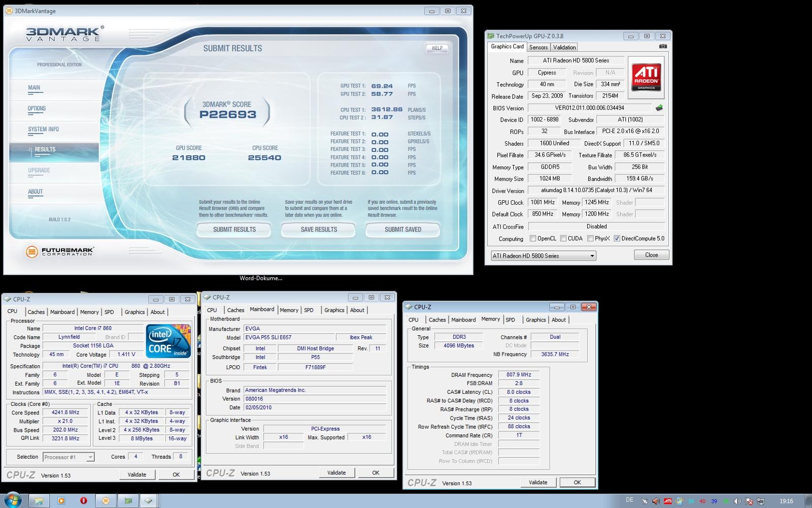Open the ATI Radeon HD 5800 Series dropdown
812x508 pixels.
click(x=544, y=256)
